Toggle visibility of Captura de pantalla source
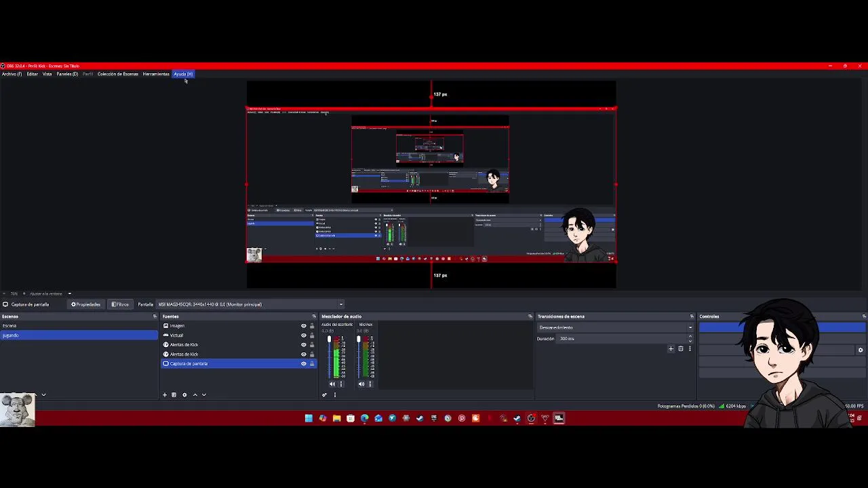Image resolution: width=868 pixels, height=488 pixels. click(x=304, y=364)
